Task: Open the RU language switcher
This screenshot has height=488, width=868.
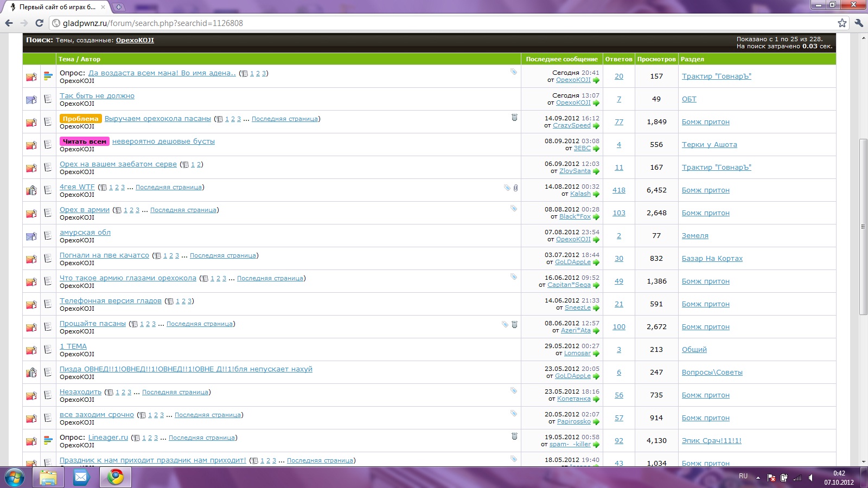Action: pos(743,476)
